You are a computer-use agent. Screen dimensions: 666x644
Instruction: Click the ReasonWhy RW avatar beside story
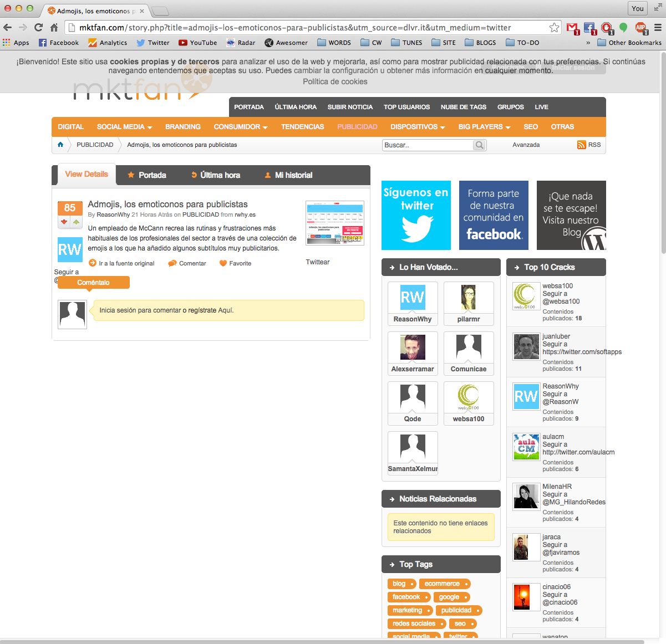[x=70, y=249]
